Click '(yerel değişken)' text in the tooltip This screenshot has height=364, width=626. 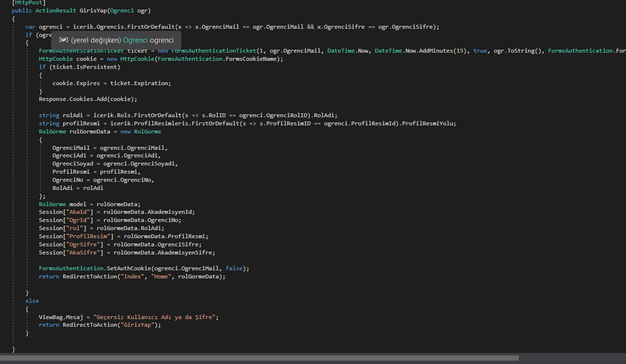96,40
